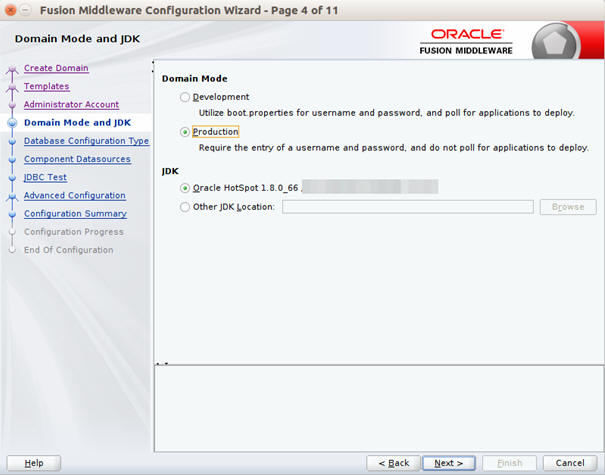This screenshot has width=605, height=476.
Task: Select the Domain Mode and JDK step
Action: 78,123
